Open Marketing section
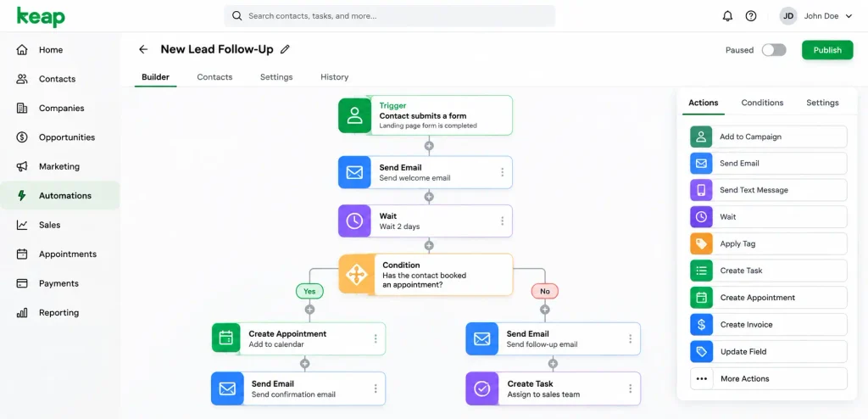The image size is (868, 419). pyautogui.click(x=60, y=166)
